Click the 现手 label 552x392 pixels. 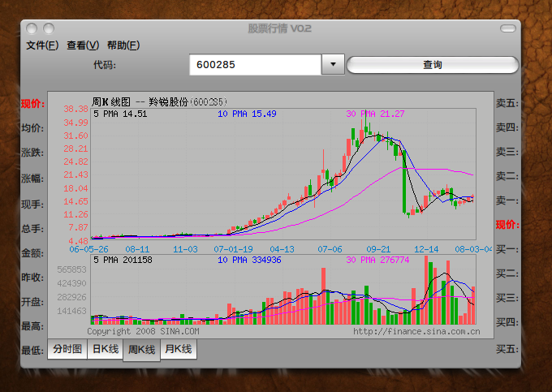tap(32, 204)
